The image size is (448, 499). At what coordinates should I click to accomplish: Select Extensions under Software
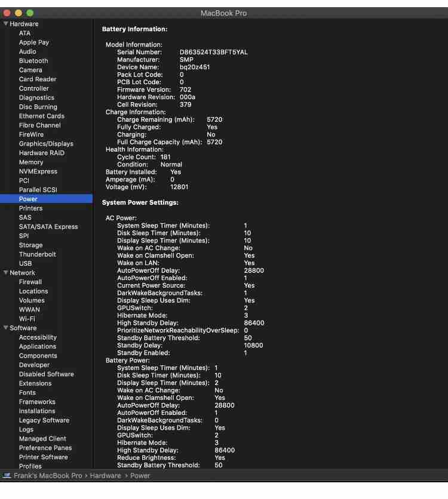click(x=35, y=383)
